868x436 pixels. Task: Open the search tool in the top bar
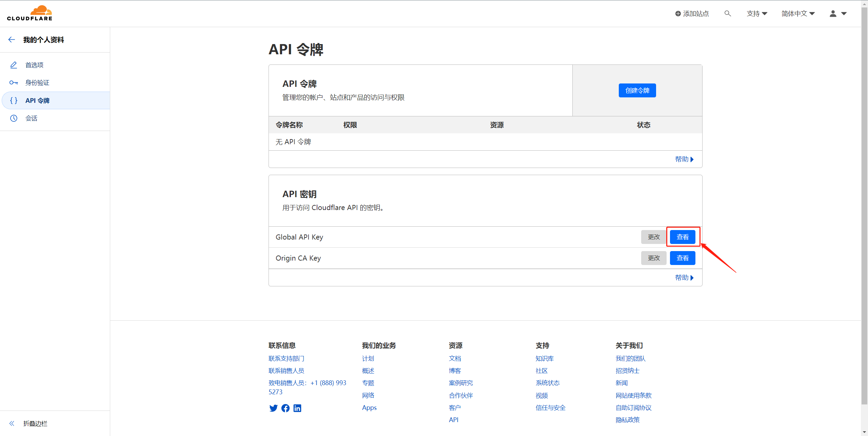(728, 13)
